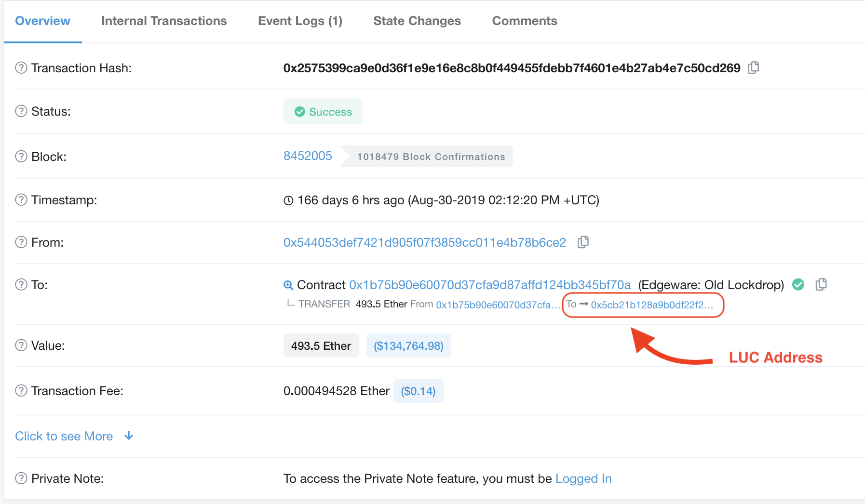Open the help tooltip beside Transaction Hash

21,68
